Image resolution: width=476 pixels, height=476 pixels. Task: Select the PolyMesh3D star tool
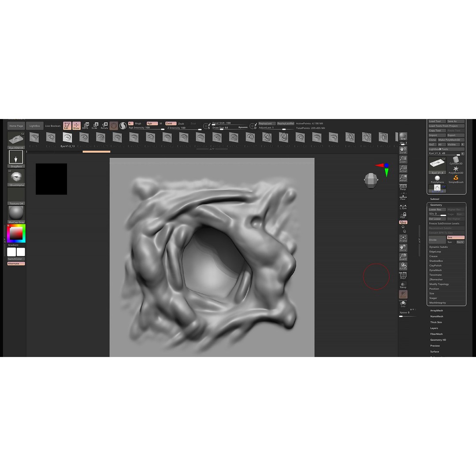tap(456, 170)
